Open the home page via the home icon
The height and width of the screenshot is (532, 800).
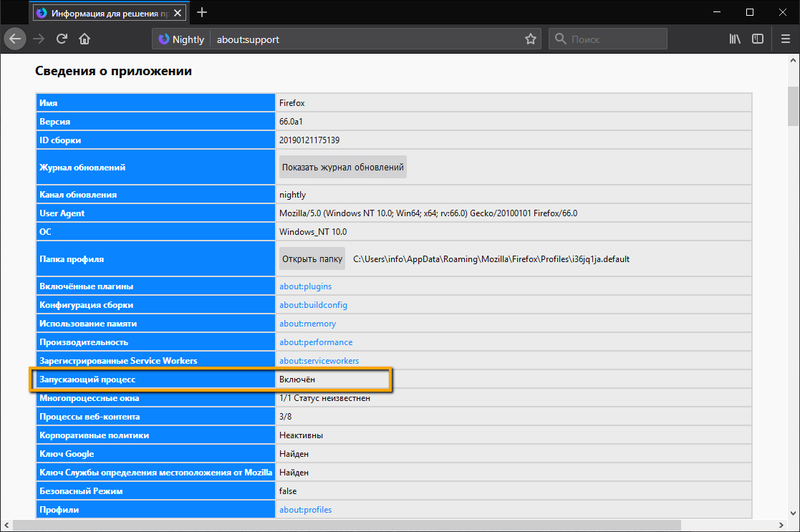tap(84, 39)
